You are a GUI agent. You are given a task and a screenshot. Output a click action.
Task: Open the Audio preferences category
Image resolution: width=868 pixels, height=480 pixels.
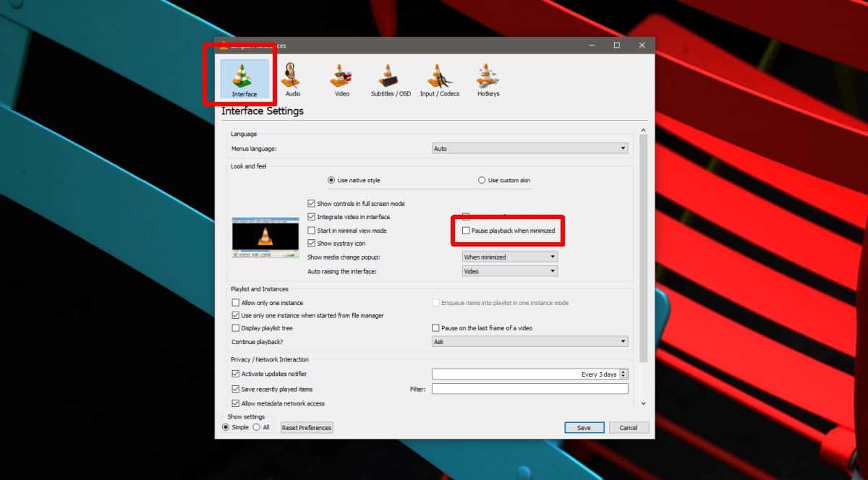[x=293, y=80]
